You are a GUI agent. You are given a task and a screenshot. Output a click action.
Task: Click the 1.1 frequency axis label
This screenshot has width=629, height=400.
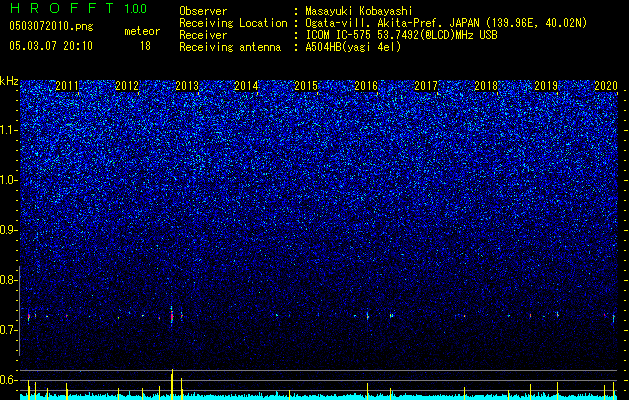(x=9, y=130)
